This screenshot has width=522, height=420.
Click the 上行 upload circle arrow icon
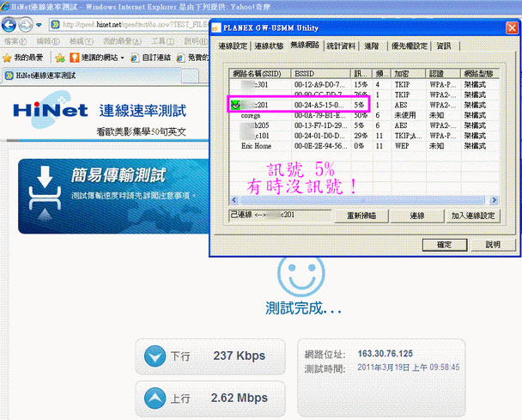(155, 399)
